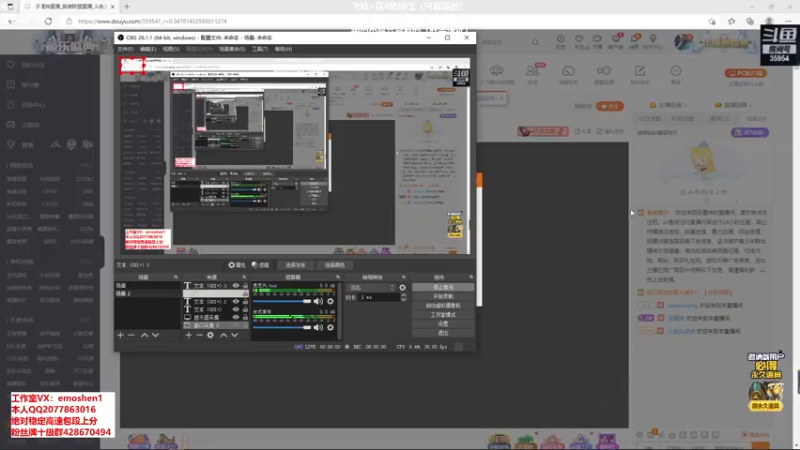Go back in the browser
Image resolution: width=800 pixels, height=450 pixels.
[x=11, y=21]
